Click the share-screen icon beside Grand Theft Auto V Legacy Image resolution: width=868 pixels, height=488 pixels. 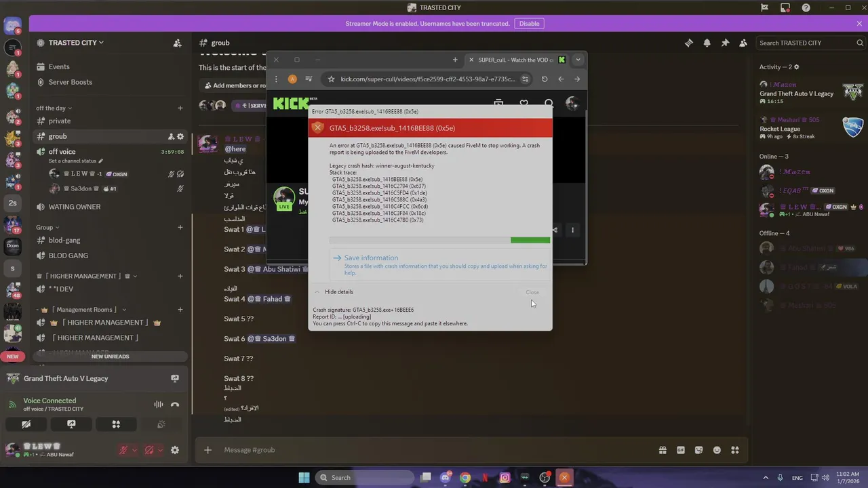(175, 378)
